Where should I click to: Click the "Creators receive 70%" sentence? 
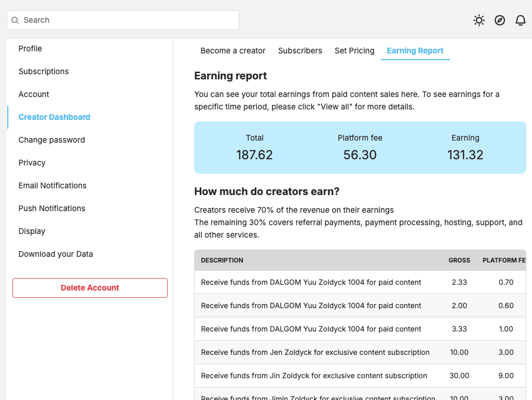[294, 210]
